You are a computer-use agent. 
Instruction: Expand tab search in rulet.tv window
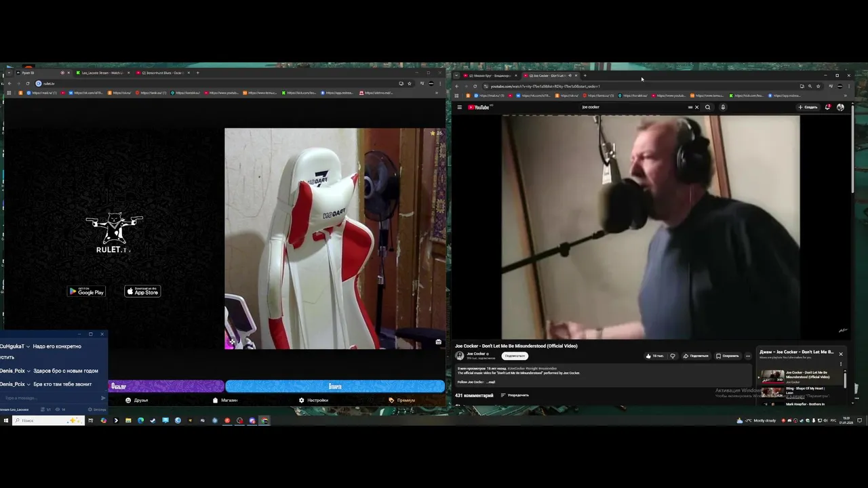(x=8, y=73)
